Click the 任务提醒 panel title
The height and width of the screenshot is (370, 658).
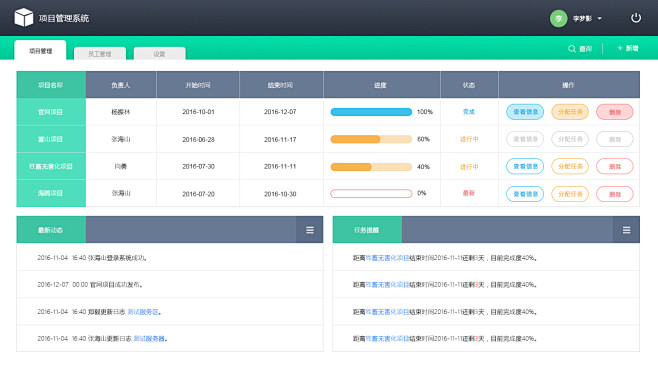click(366, 230)
